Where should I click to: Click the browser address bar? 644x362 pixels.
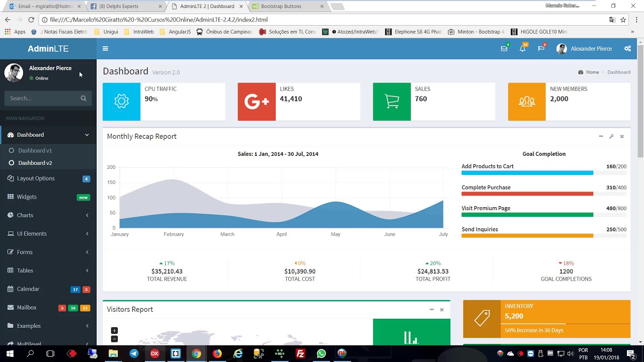click(322, 20)
